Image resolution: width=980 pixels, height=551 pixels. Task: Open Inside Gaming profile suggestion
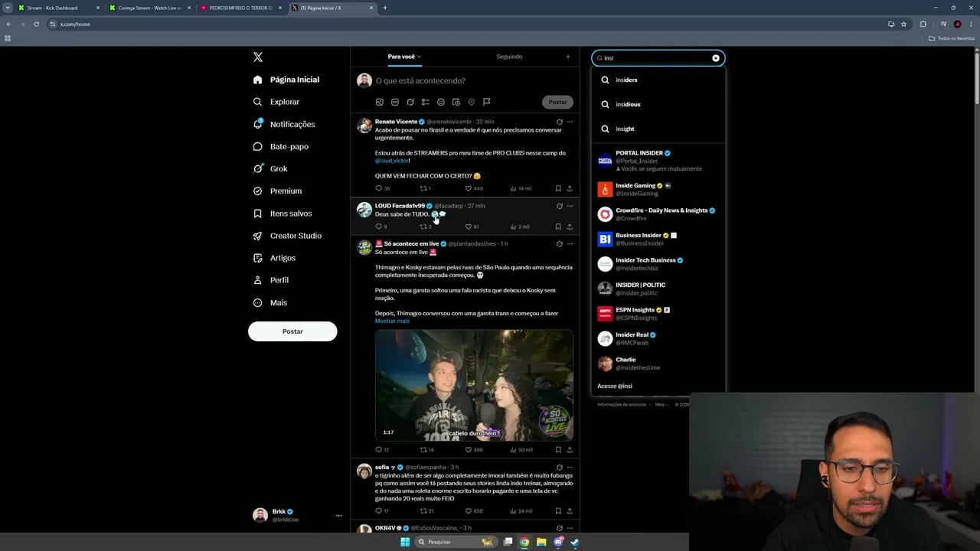pos(658,189)
